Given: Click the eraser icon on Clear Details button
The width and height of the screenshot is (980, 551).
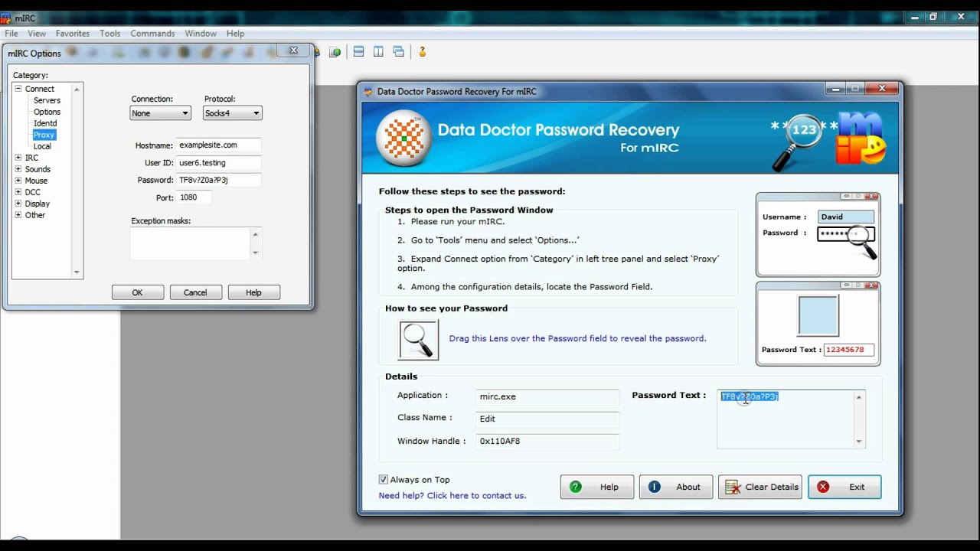Looking at the screenshot, I should pos(733,487).
